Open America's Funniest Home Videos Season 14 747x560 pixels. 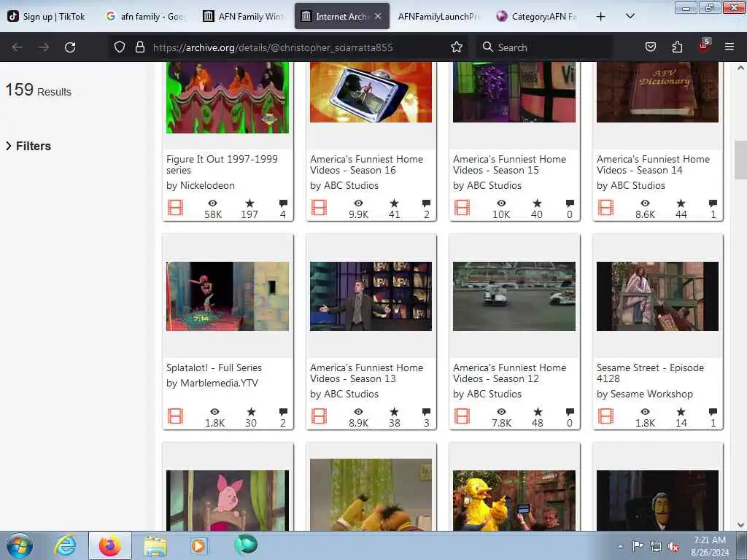point(653,164)
